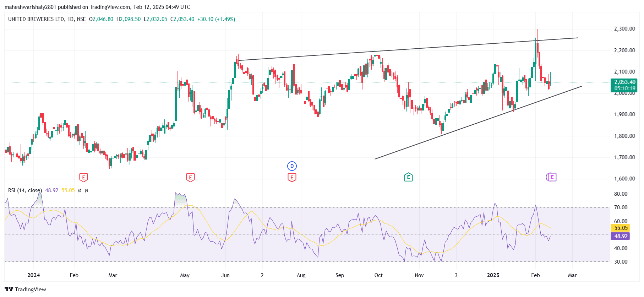644x297 pixels.
Task: Click the 2,300.00 price axis label
Action: pos(624,29)
